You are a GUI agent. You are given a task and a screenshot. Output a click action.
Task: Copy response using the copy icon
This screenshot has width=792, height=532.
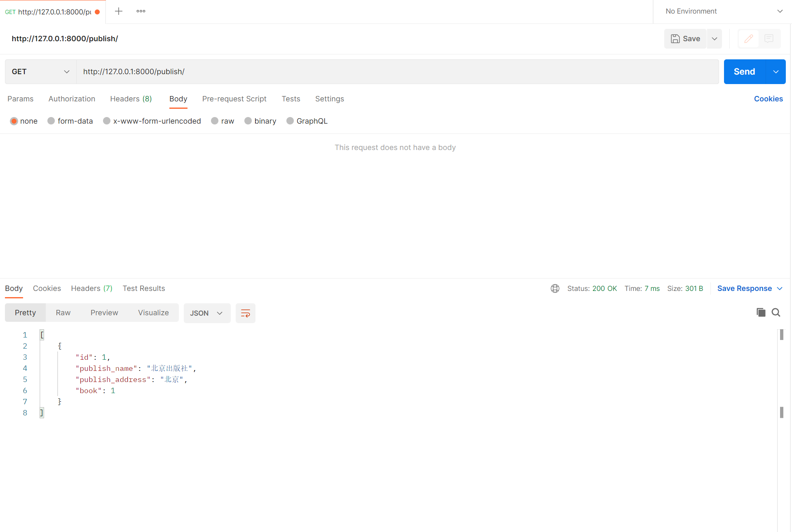coord(761,312)
